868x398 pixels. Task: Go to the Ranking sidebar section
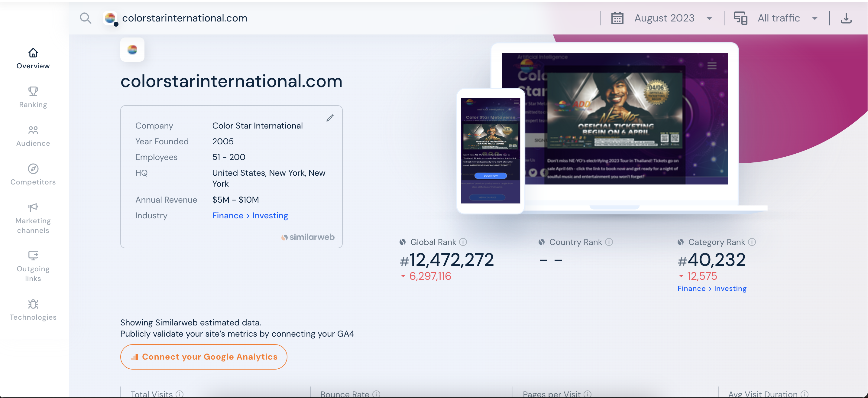[x=33, y=97]
